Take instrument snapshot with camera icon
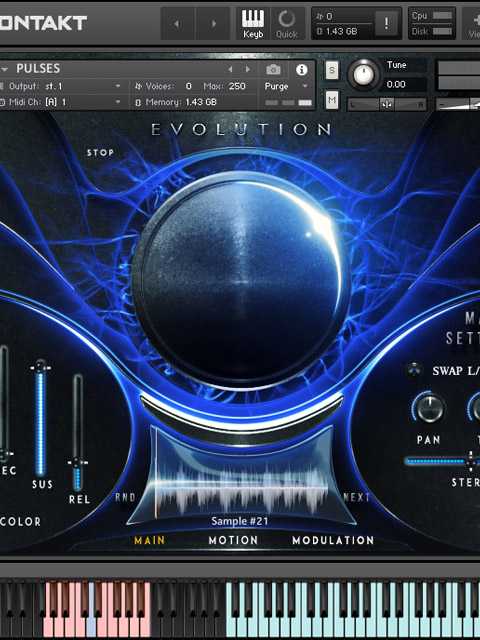The image size is (480, 640). [x=273, y=70]
